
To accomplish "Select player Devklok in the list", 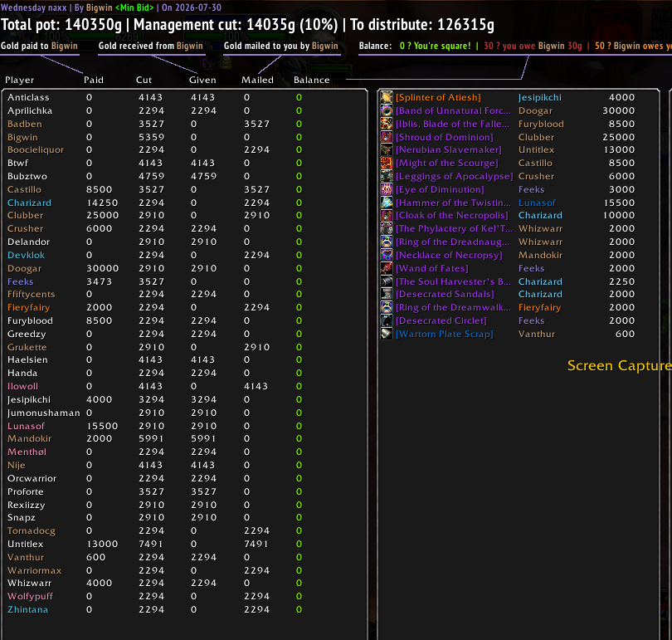I will [26, 255].
